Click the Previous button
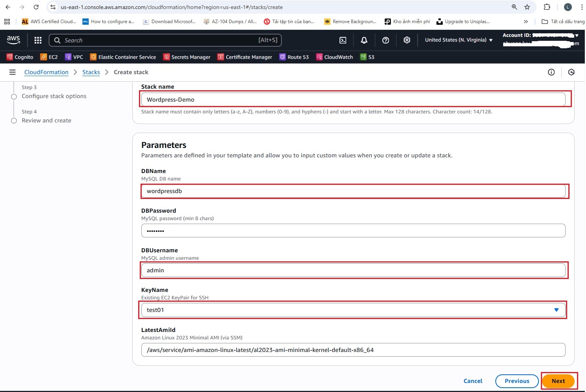Screen dimensions: 586x392 click(517, 381)
